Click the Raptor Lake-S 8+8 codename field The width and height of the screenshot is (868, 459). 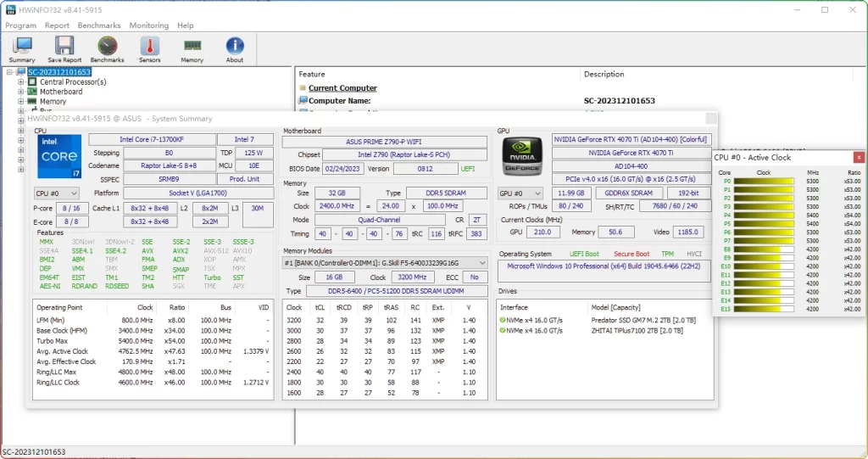[x=169, y=165]
